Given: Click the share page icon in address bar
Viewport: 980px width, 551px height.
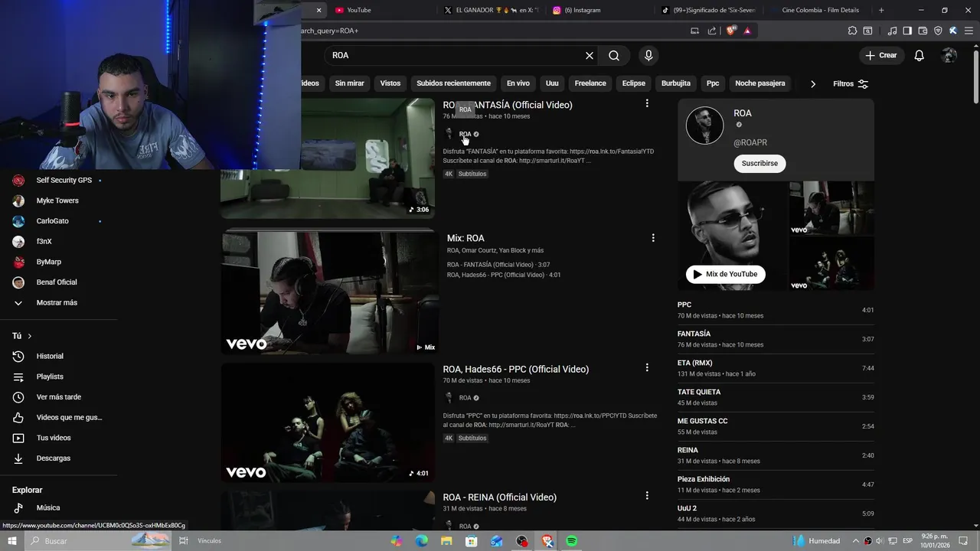Looking at the screenshot, I should 712,31.
